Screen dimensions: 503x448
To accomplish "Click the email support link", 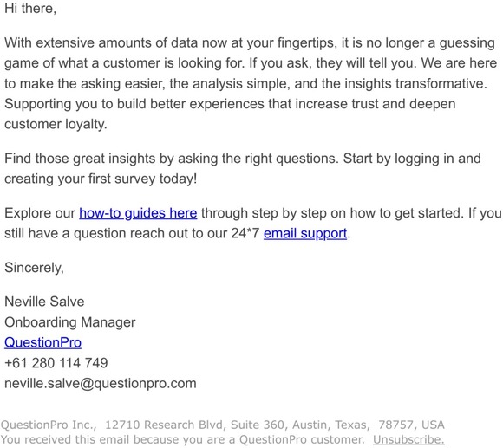I will coord(305,233).
